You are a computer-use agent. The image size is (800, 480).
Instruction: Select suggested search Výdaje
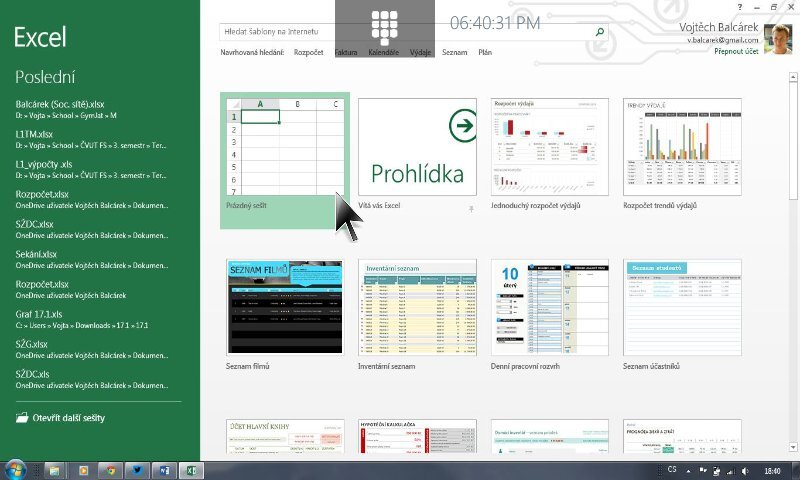click(420, 52)
